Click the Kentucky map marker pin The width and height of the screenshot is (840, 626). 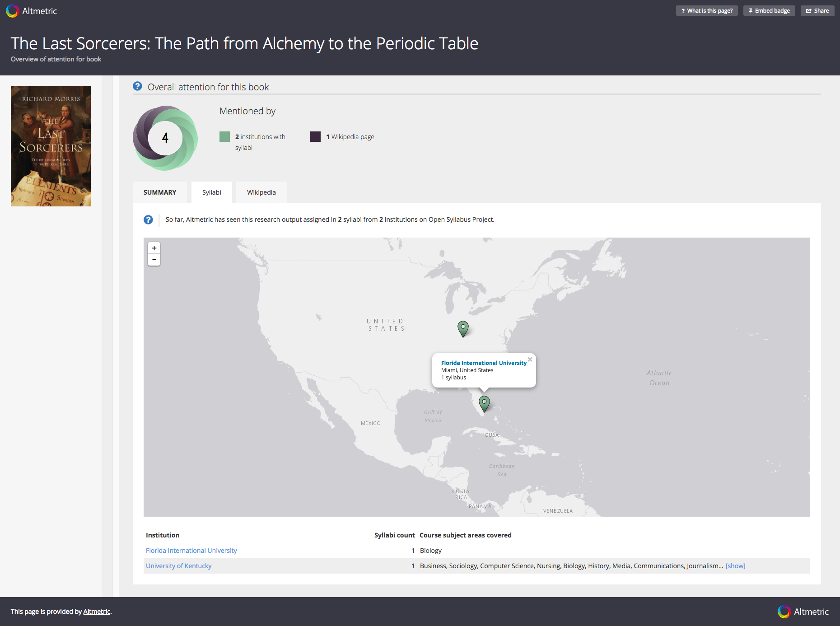tap(463, 329)
